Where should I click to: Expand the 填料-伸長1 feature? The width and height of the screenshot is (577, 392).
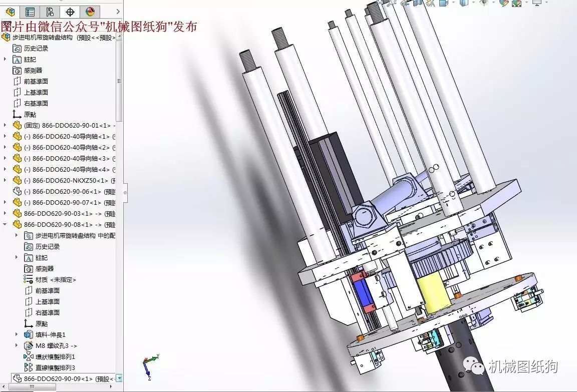point(17,334)
